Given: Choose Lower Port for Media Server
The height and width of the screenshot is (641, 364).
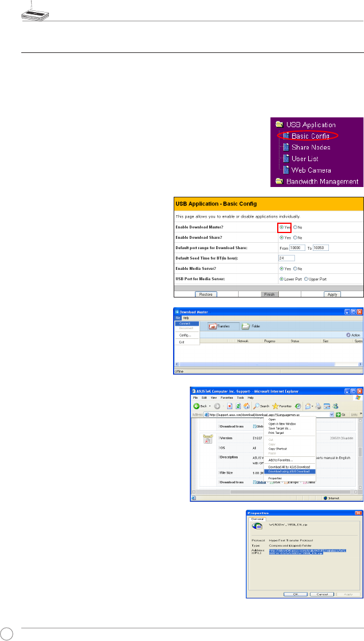Looking at the screenshot, I should 282,279.
